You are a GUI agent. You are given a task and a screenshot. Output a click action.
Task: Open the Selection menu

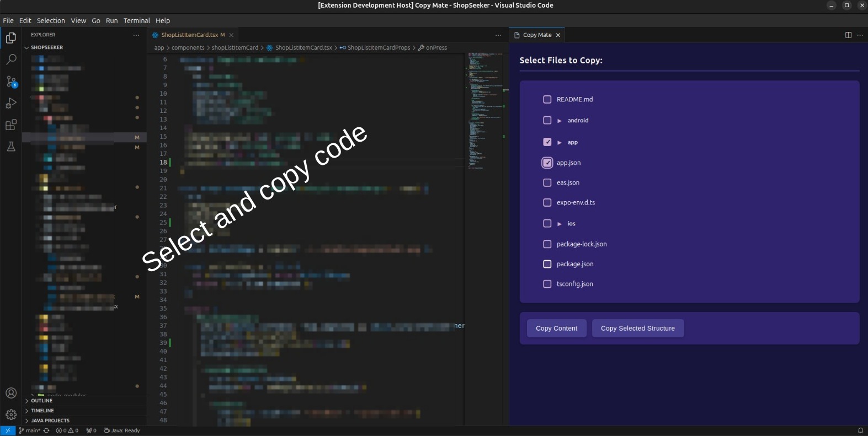(51, 20)
